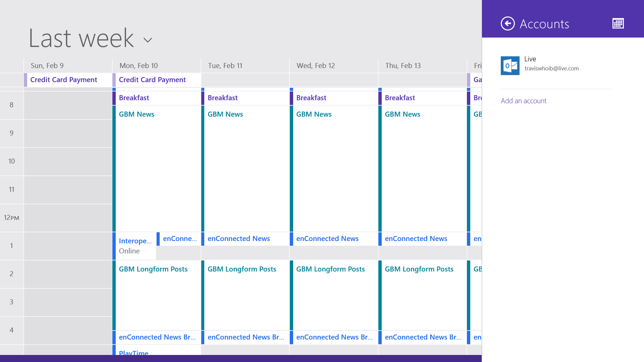This screenshot has width=644, height=362.
Task: Open the PlayTime event on Monday
Action: [134, 353]
